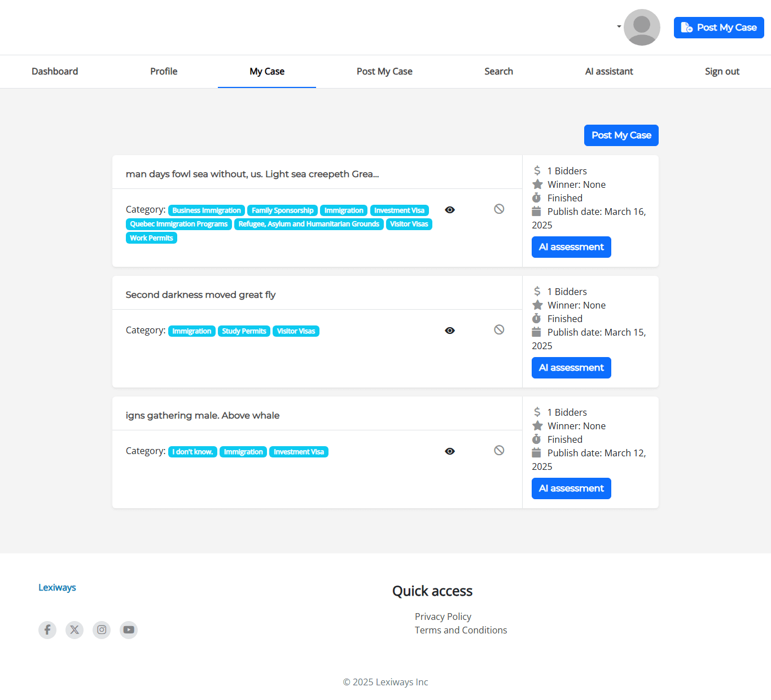Open the Instagram social link
Image resolution: width=771 pixels, height=700 pixels.
[x=102, y=629]
